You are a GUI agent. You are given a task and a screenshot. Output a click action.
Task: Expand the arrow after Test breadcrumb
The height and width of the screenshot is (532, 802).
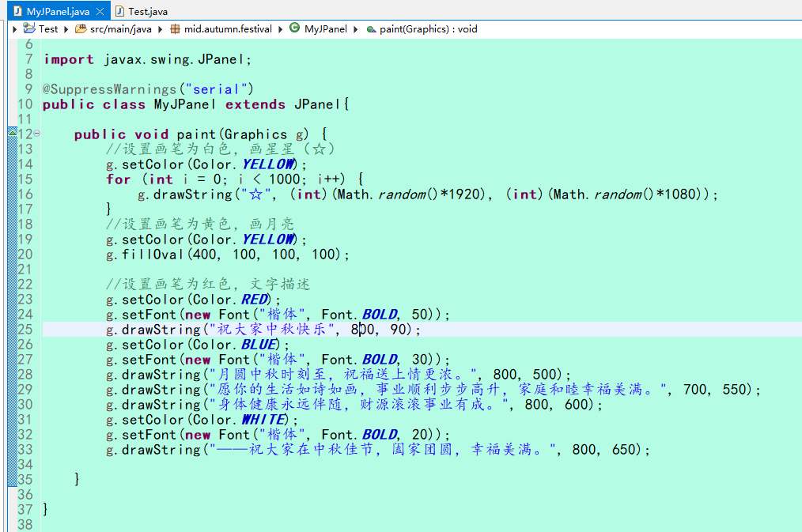point(66,29)
